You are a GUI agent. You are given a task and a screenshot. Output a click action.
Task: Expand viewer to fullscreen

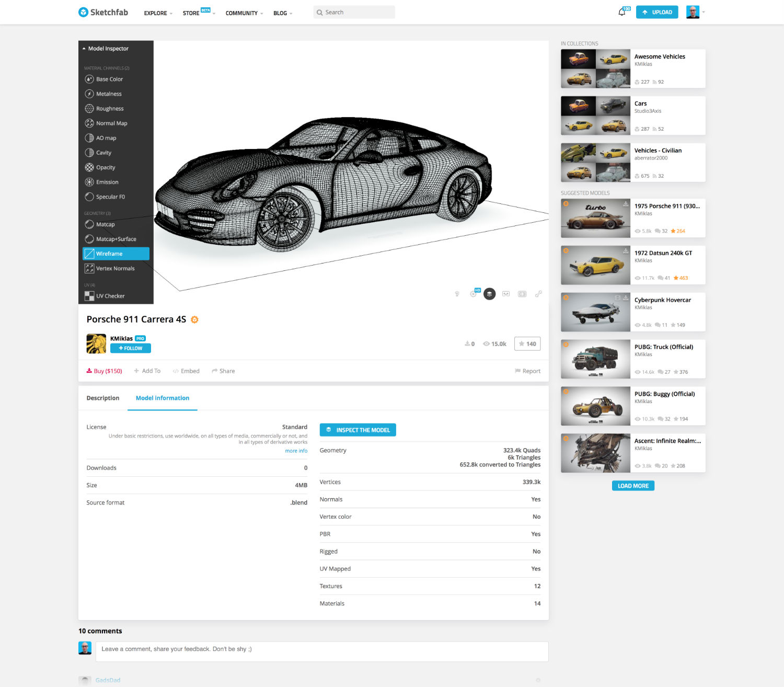(x=538, y=294)
